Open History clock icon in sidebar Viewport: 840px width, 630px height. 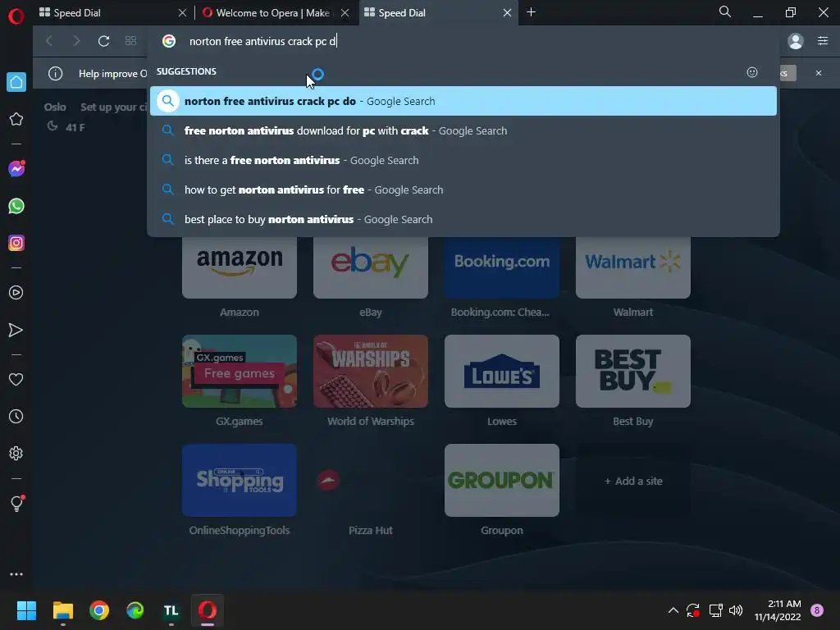pos(16,416)
